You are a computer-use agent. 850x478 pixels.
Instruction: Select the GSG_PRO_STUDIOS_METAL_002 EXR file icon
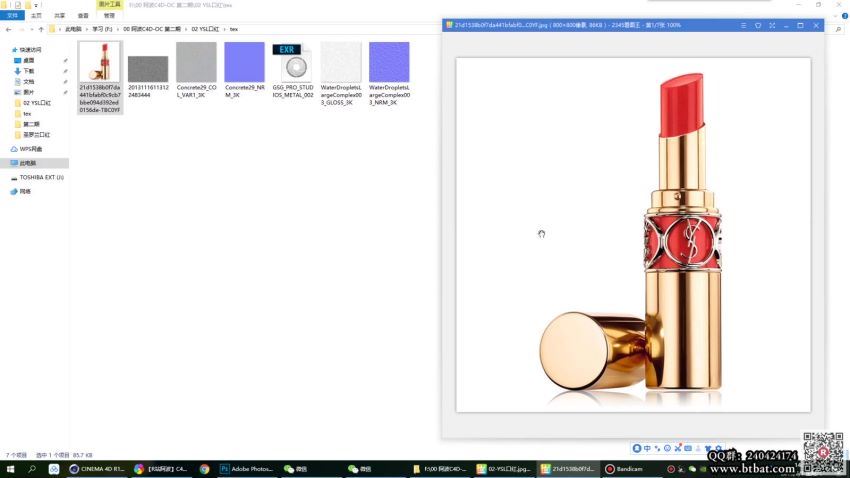click(293, 63)
